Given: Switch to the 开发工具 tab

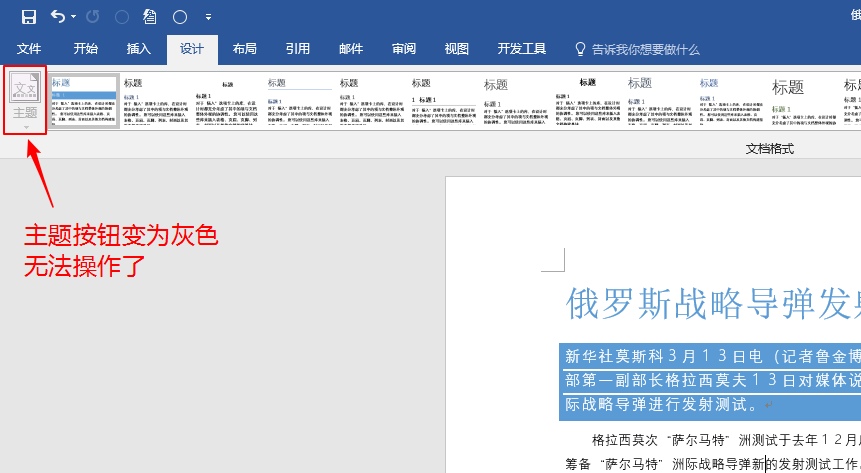Looking at the screenshot, I should (x=522, y=49).
